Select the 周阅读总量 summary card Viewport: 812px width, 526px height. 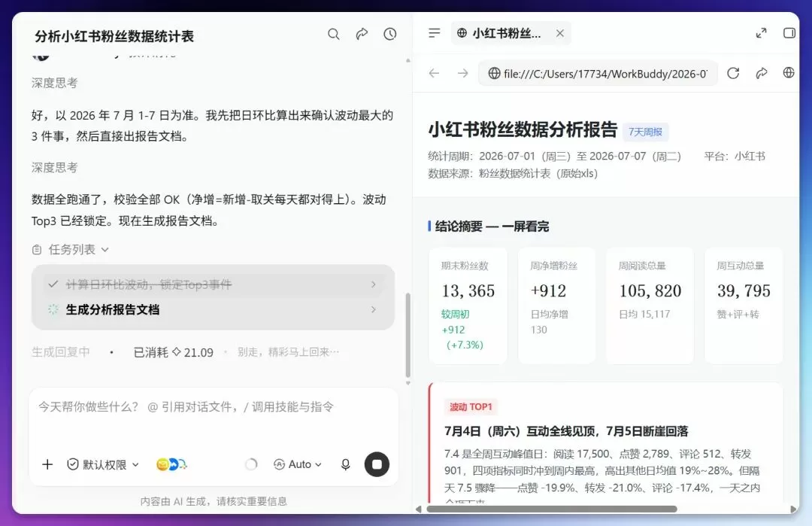(x=650, y=306)
